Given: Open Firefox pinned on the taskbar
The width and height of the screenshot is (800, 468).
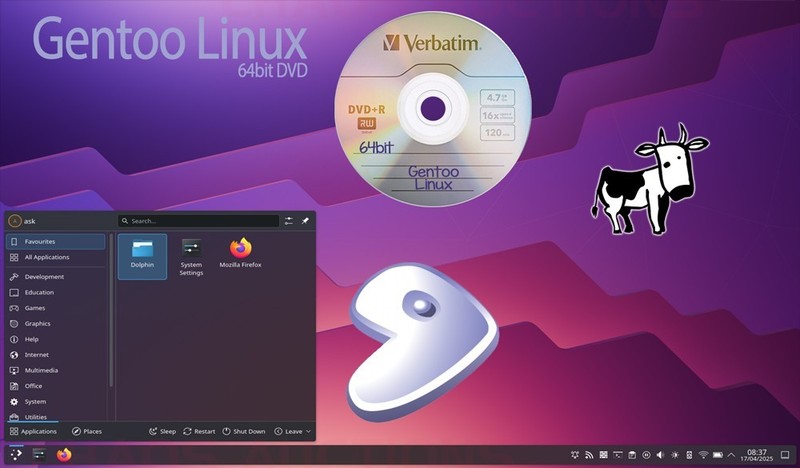Looking at the screenshot, I should click(x=64, y=454).
